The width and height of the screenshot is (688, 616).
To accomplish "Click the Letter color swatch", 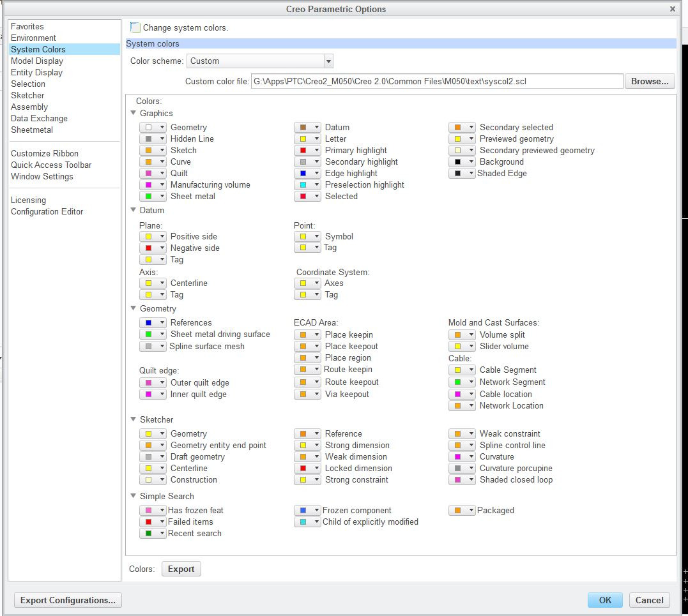I will point(303,139).
